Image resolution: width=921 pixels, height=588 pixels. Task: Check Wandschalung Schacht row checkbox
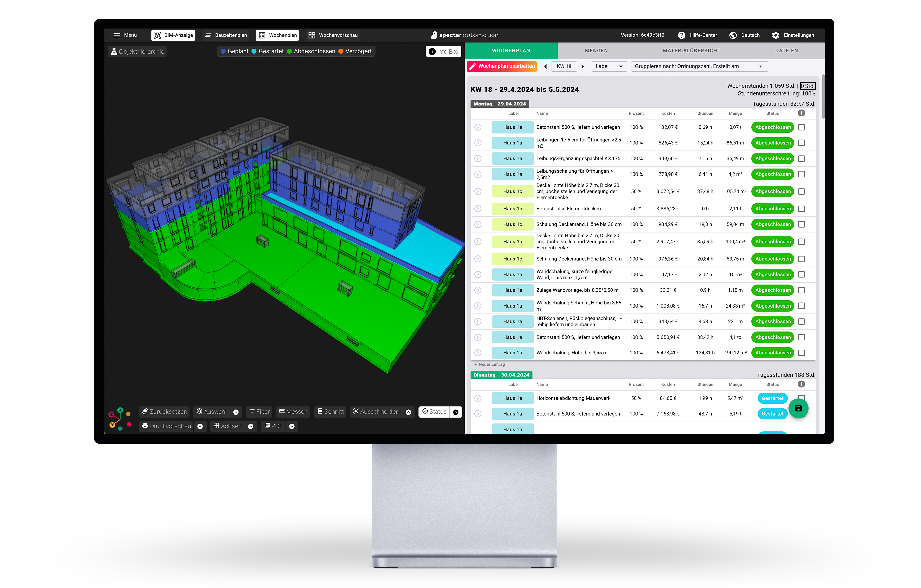tap(802, 306)
